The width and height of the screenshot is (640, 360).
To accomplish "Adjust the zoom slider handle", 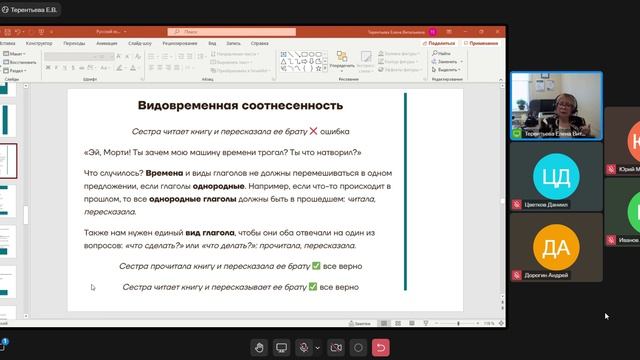I will coord(458,323).
